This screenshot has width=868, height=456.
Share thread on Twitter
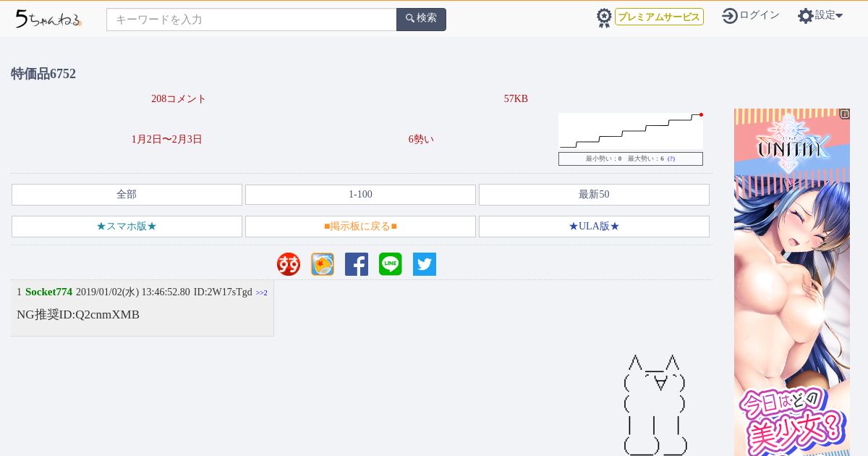(425, 264)
